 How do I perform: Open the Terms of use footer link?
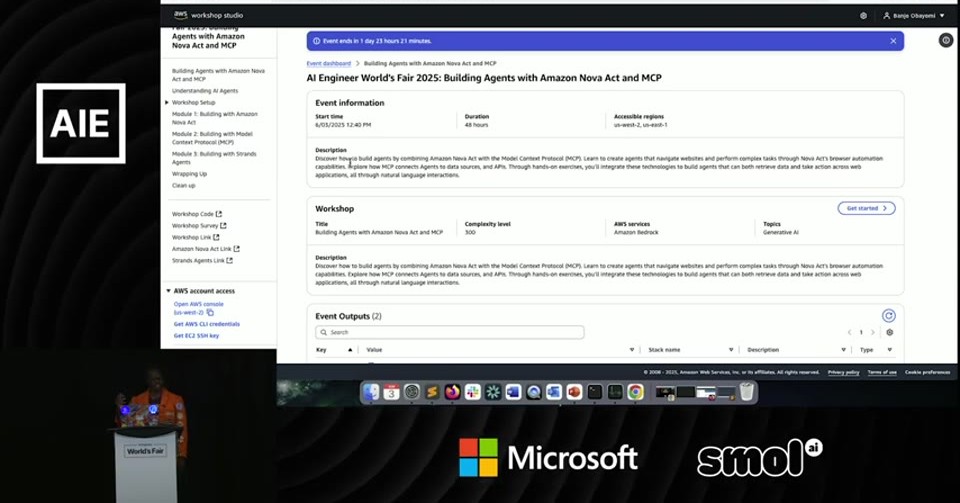click(882, 372)
